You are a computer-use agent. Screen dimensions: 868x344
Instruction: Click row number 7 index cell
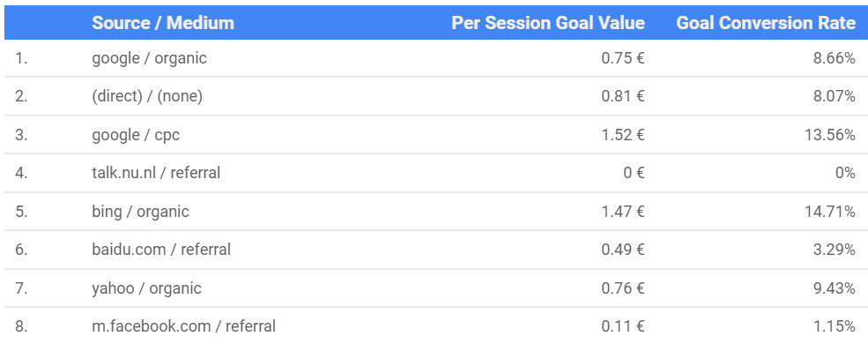(21, 288)
